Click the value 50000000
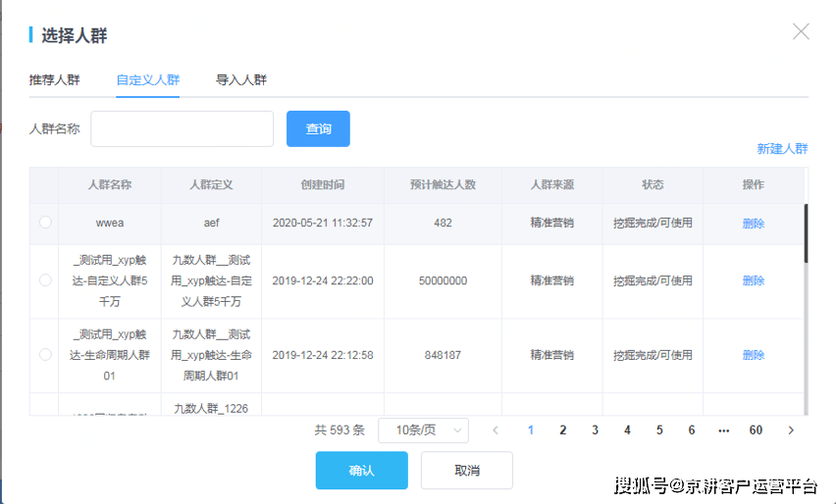This screenshot has height=504, width=836. 443,280
